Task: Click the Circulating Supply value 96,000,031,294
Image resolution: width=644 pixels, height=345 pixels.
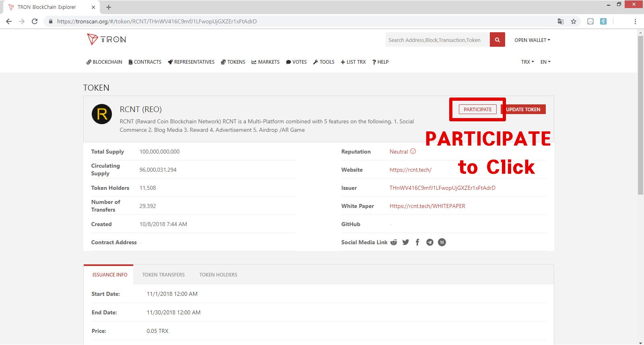Action: click(158, 170)
